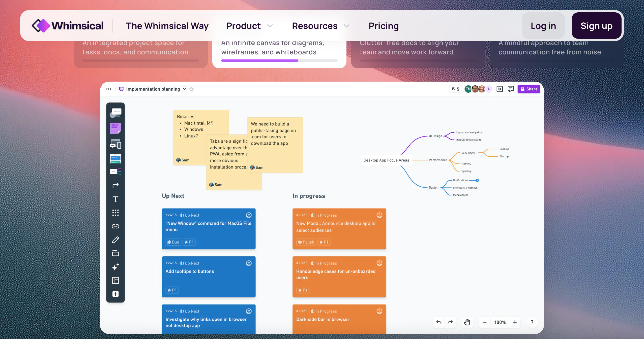Select the link tool
Viewport: 644px width, 339px height.
(115, 226)
